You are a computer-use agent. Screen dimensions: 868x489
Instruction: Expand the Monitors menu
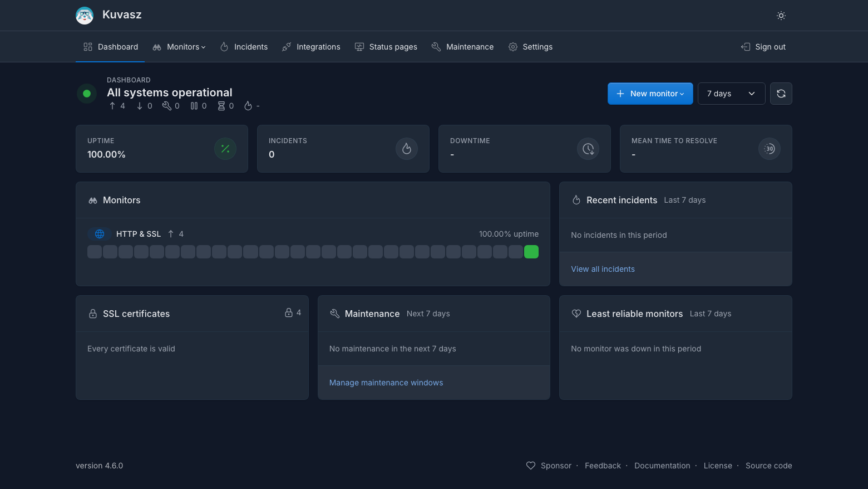(x=179, y=47)
